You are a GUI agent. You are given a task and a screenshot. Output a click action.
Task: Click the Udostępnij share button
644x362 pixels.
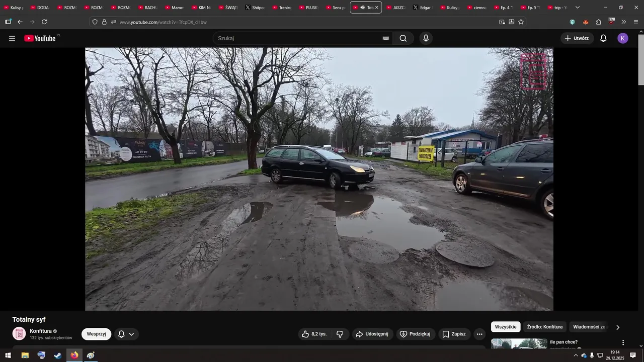[372, 334]
